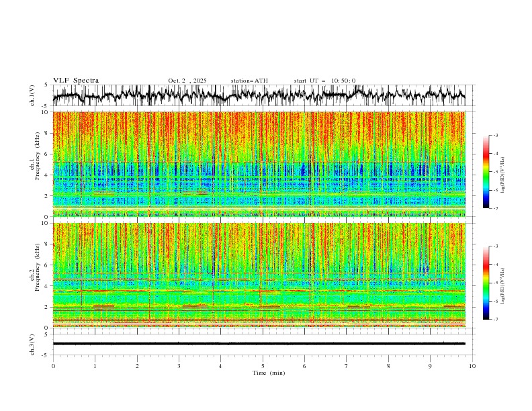
Task: Click the "-3" tick on ch.1 color bar
Action: click(x=495, y=135)
